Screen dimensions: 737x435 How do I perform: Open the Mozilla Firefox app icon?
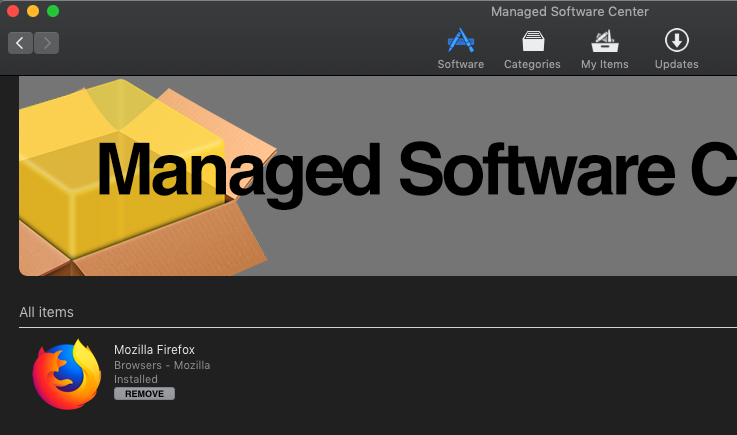click(x=67, y=374)
